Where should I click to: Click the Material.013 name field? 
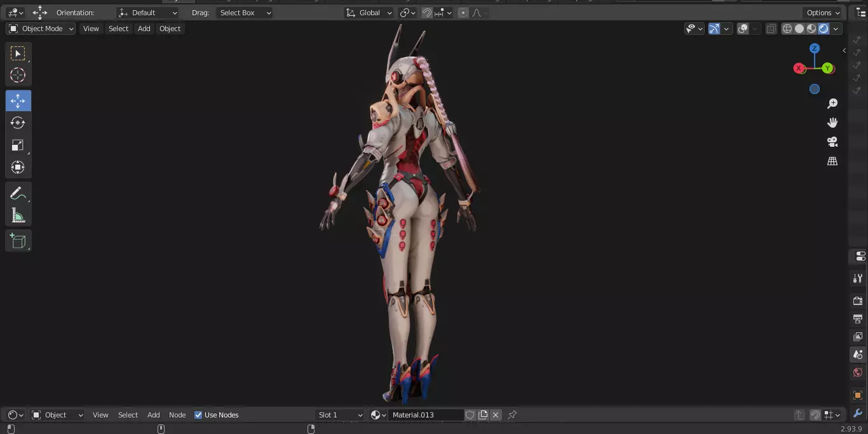(426, 415)
